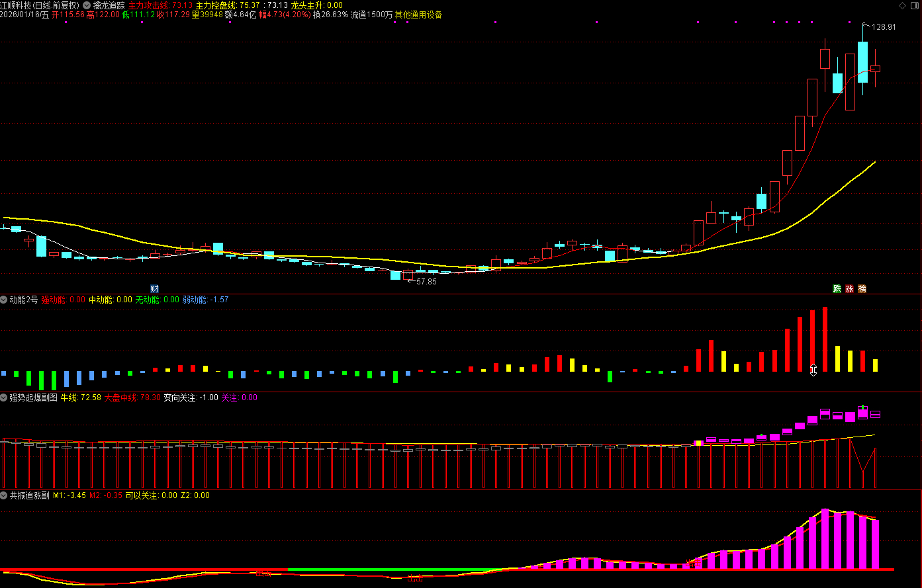Click the green 跌 badge icon

coord(837,288)
